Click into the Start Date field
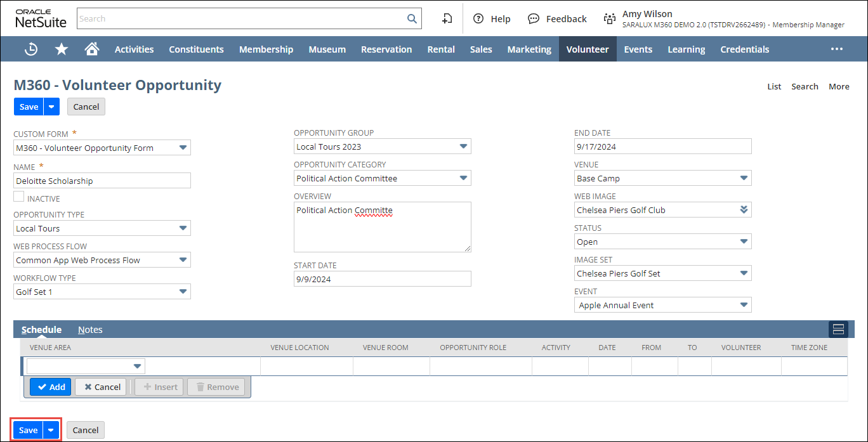Viewport: 868px width, 442px height. [x=382, y=279]
